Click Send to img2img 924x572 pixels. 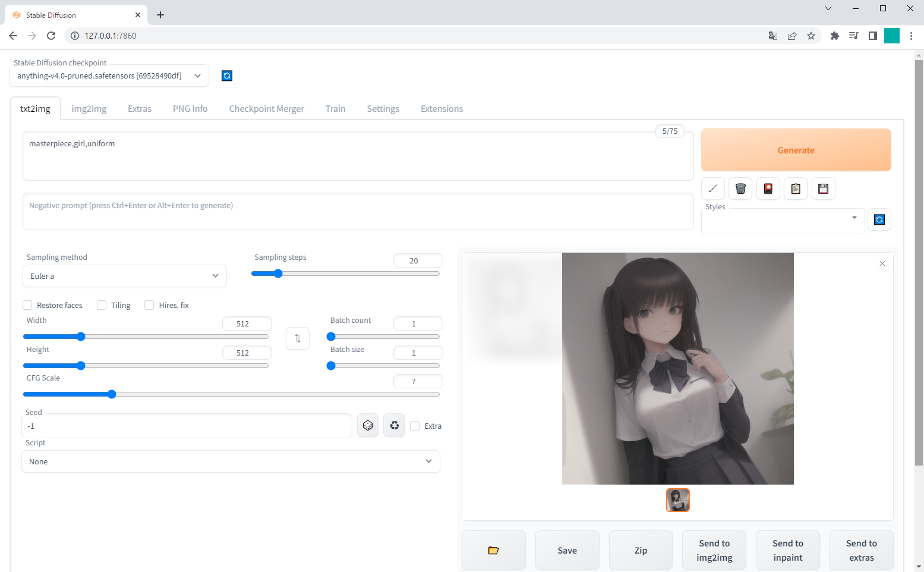coord(714,551)
